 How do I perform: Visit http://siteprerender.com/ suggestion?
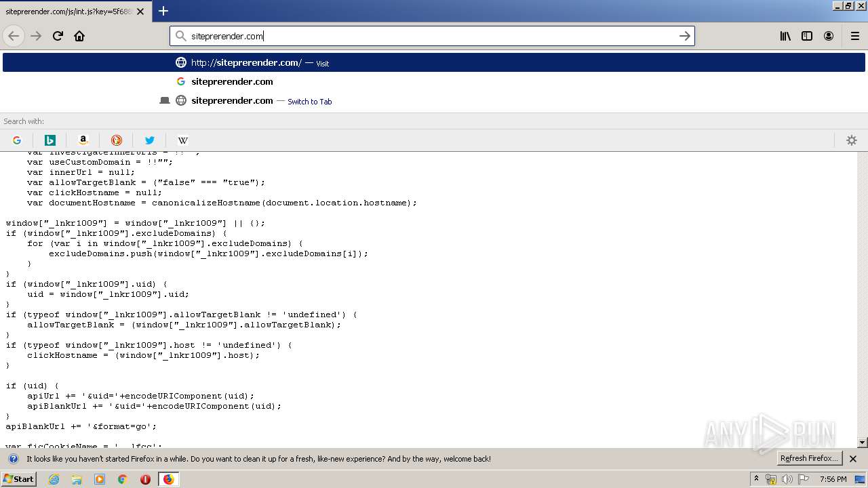tap(434, 62)
